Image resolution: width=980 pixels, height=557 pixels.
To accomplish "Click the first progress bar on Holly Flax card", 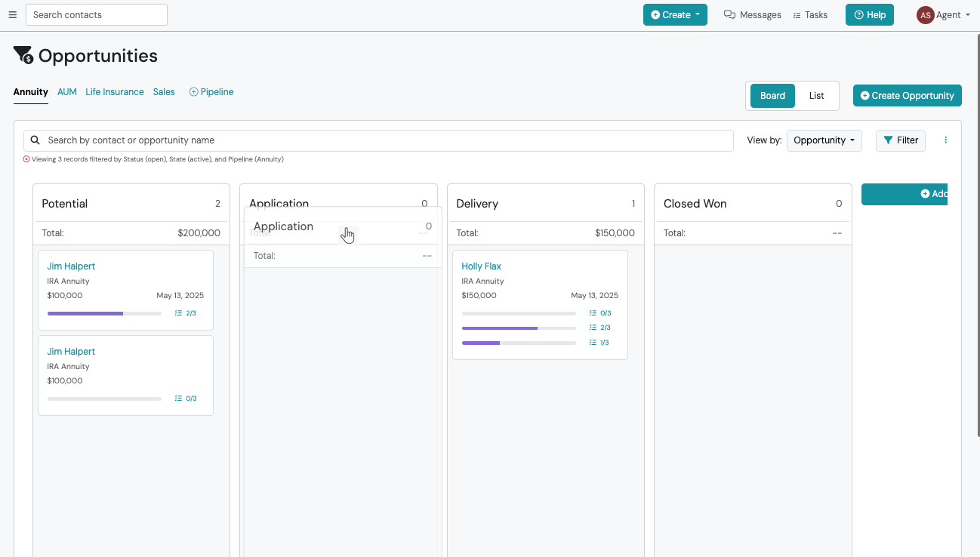I will pyautogui.click(x=519, y=313).
